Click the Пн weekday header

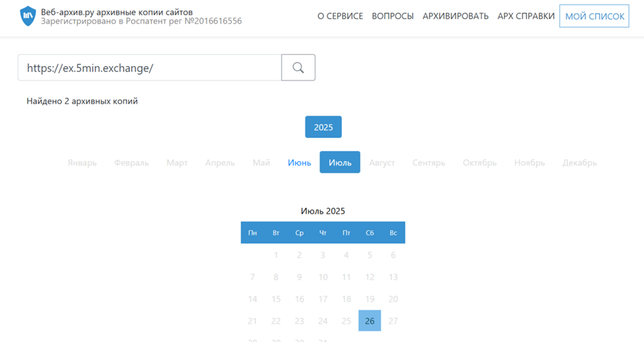click(x=253, y=232)
